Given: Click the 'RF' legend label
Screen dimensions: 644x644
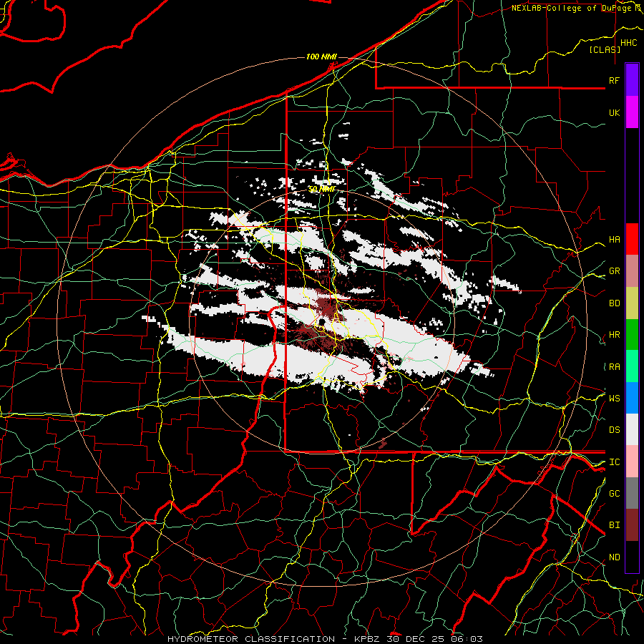Looking at the screenshot, I should pyautogui.click(x=614, y=81).
